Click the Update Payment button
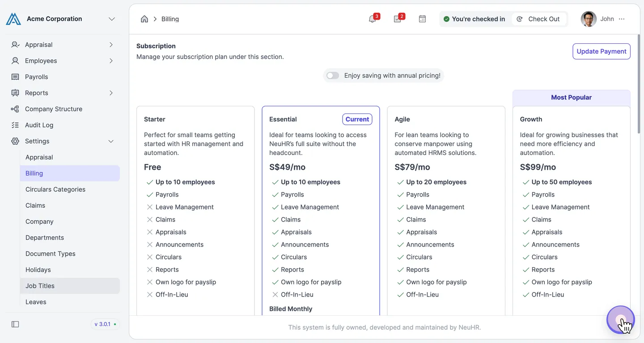This screenshot has width=644, height=343. coord(602,51)
